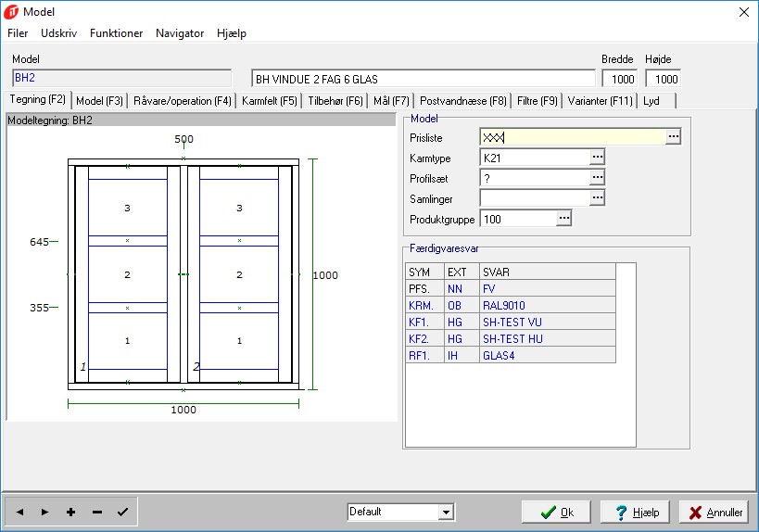Close the Model window
This screenshot has width=759, height=532.
(x=744, y=12)
